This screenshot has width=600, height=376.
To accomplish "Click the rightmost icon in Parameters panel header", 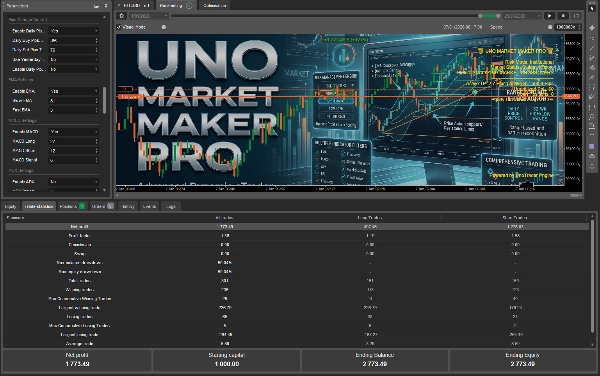I will pos(106,6).
